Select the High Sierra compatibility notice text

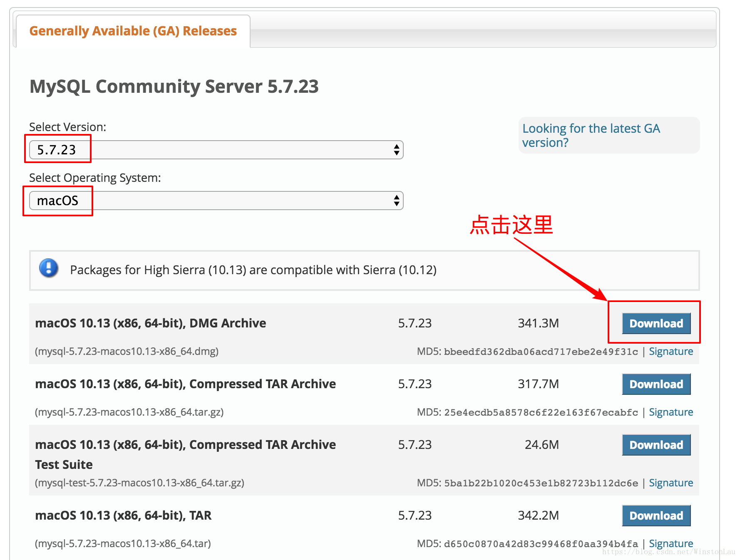tap(253, 270)
